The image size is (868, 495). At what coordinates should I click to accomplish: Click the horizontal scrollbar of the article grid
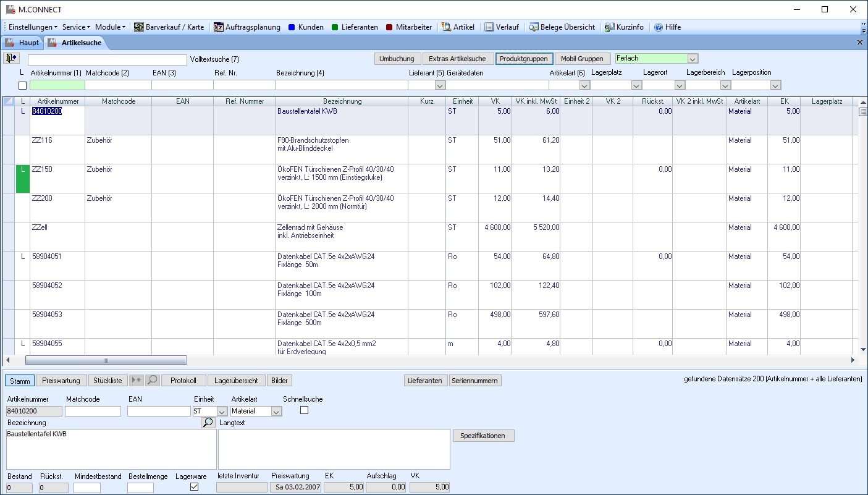point(106,360)
